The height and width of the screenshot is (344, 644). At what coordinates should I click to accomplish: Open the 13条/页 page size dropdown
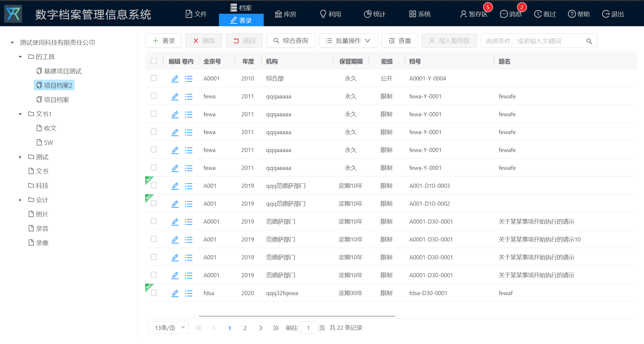168,328
